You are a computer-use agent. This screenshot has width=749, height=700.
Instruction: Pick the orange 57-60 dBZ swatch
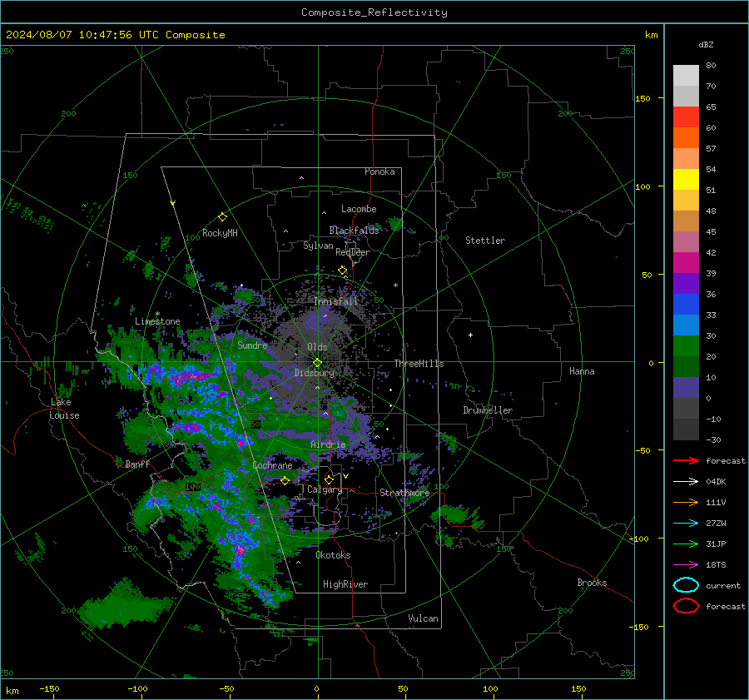[x=686, y=138]
